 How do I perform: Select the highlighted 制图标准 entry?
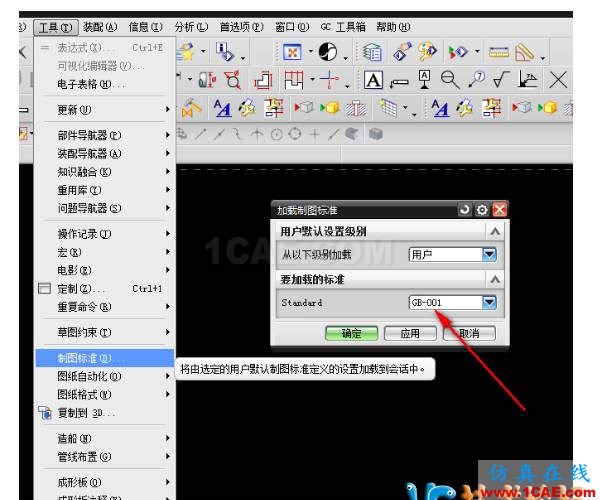(x=104, y=358)
